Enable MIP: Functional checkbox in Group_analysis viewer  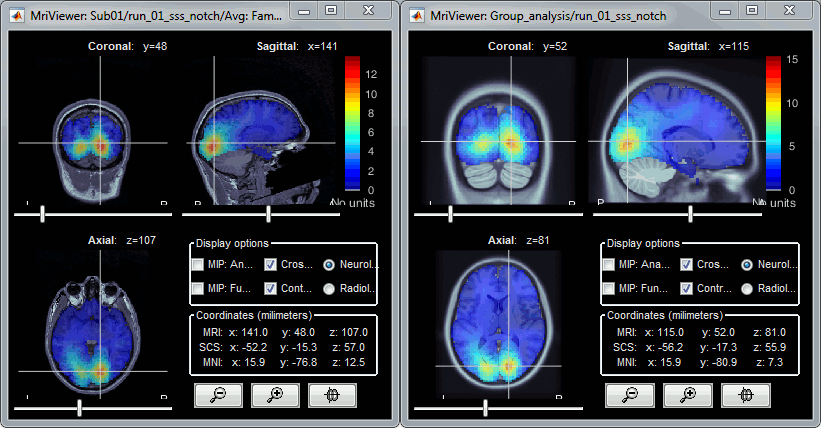coord(609,289)
